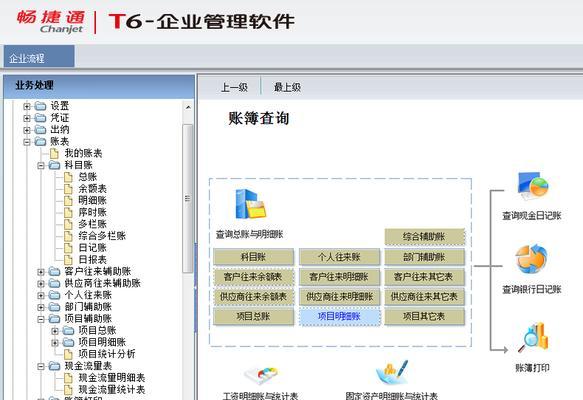This screenshot has height=400, width=583.
Task: Click the highlighted 项目明细账 button
Action: (339, 317)
